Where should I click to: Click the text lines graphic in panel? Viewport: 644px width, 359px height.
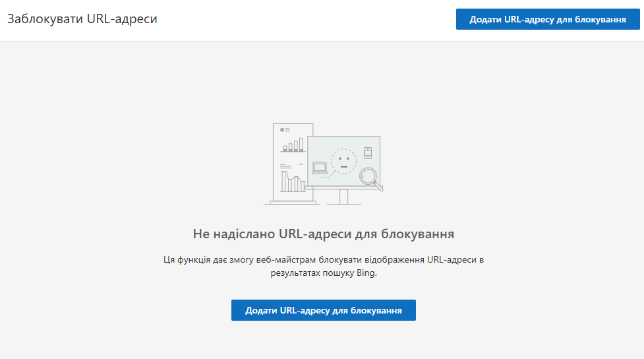click(286, 165)
